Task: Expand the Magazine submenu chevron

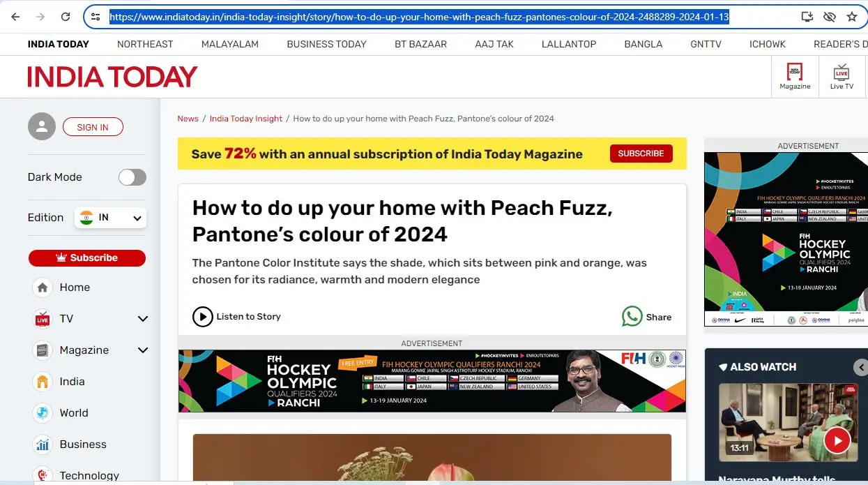Action: click(143, 350)
